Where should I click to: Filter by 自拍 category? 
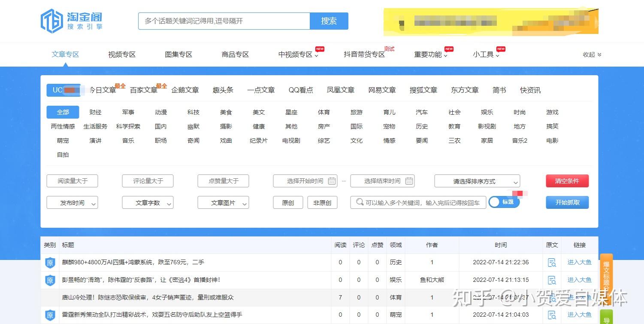[63, 155]
